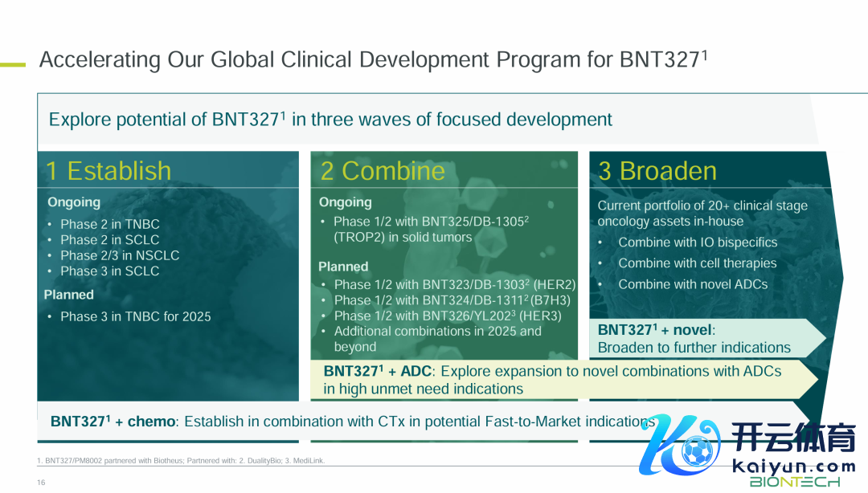
Task: Click the "Phase 2 in TNBC" bullet
Action: (110, 224)
